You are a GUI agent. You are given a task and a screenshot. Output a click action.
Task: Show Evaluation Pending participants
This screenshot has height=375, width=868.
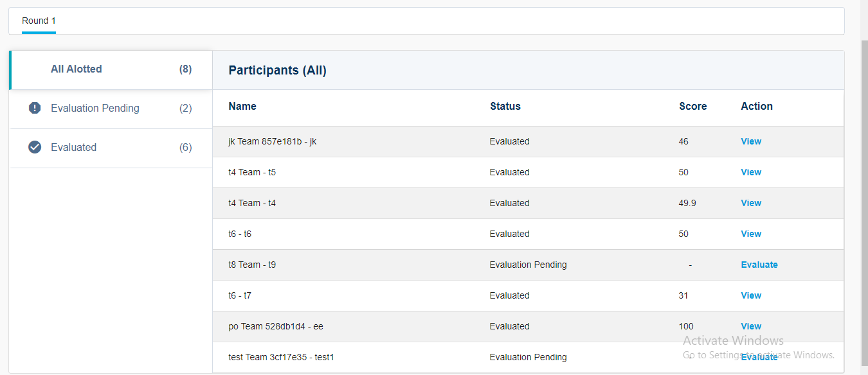click(95, 109)
